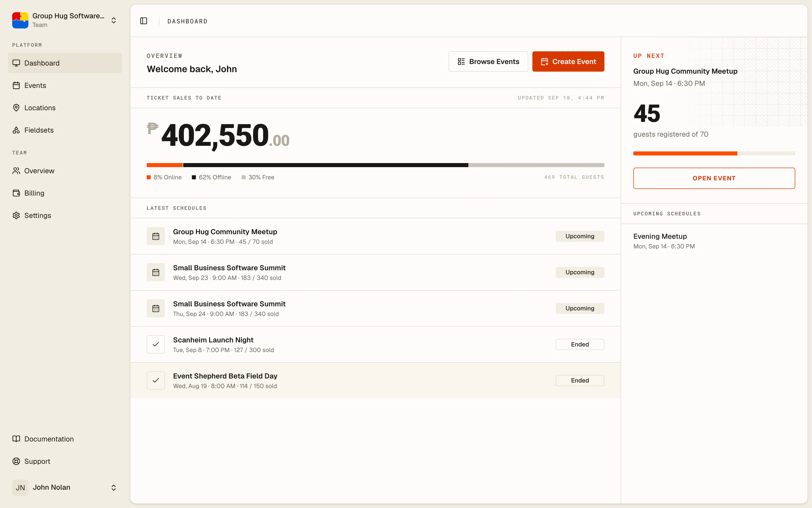The image size is (812, 508).
Task: Click checkmark icon for Event Shepherd Beta Field Day
Action: coord(156,380)
